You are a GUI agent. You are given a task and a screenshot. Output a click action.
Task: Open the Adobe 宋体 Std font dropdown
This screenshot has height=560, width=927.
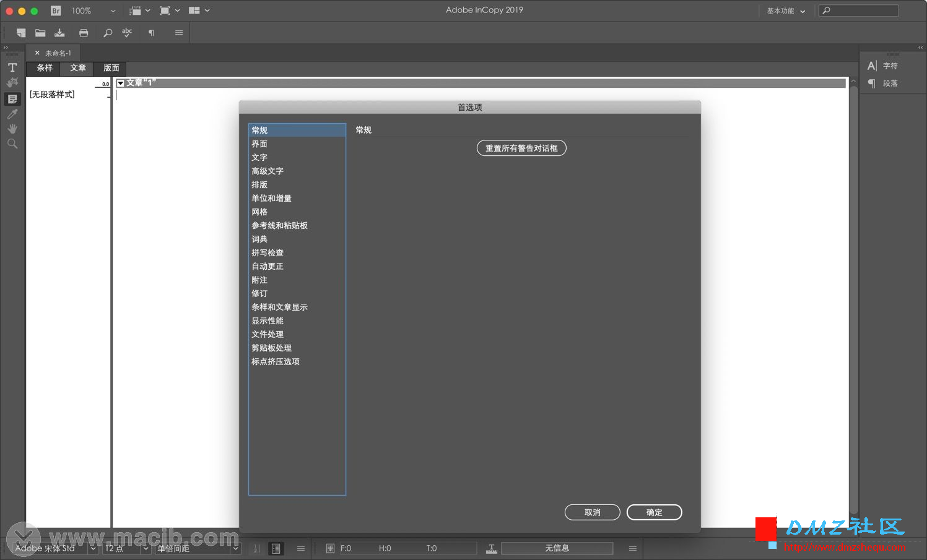[x=93, y=548]
